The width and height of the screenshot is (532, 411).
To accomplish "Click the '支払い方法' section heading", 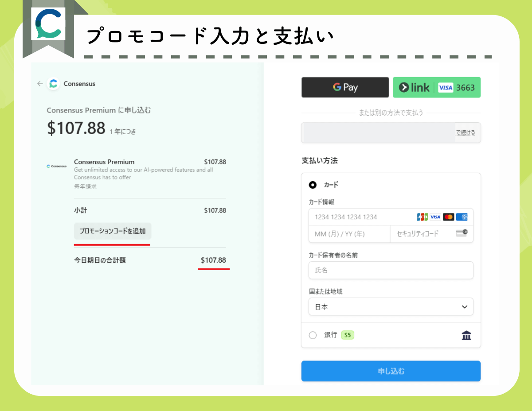I will 320,161.
